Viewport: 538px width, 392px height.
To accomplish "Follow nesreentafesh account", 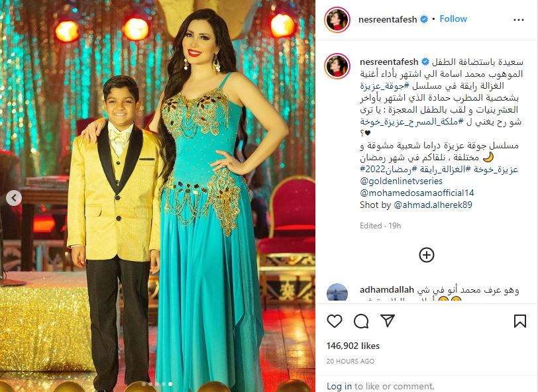I will 453,19.
